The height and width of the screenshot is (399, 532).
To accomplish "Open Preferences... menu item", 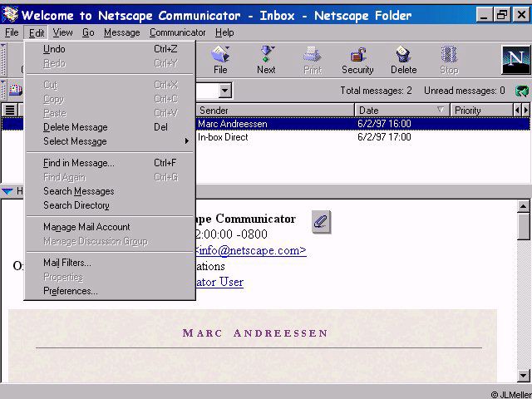I will pos(110,291).
